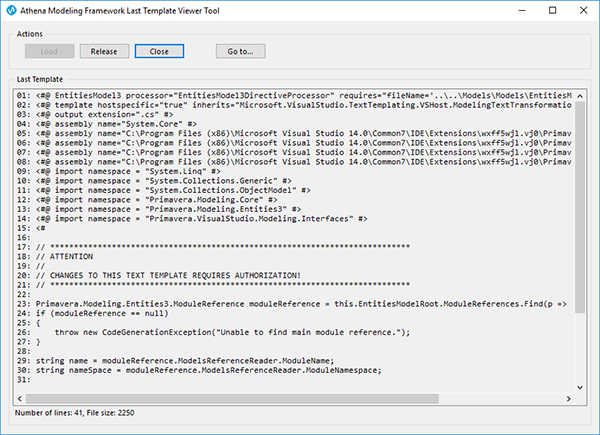The image size is (600, 435).
Task: Click the Release button
Action: click(x=104, y=51)
